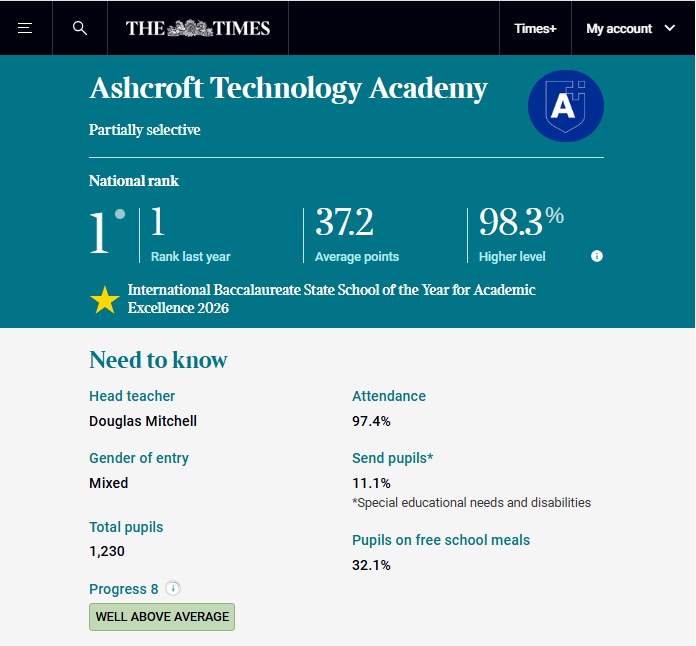This screenshot has height=646, width=696.
Task: Click the Higher level label
Action: tap(512, 257)
